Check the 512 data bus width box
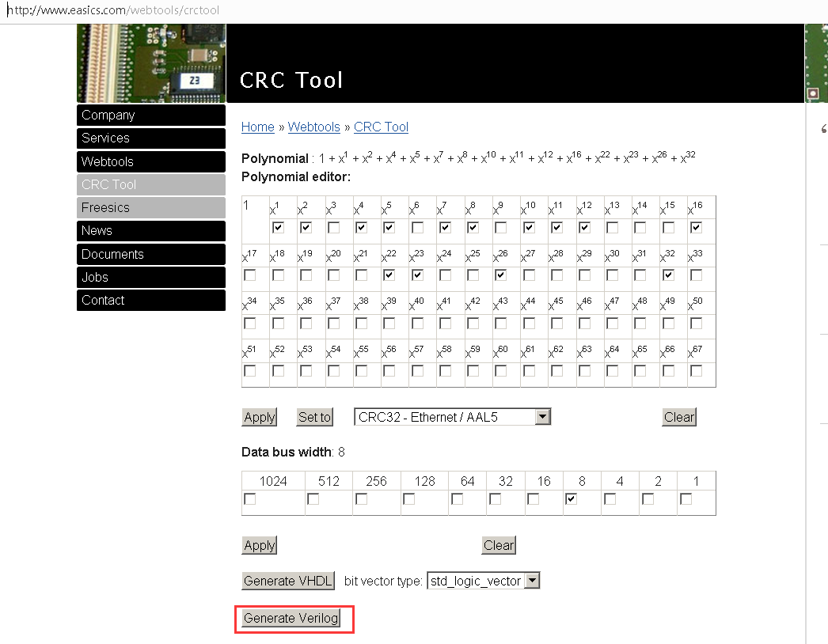 tap(313, 499)
